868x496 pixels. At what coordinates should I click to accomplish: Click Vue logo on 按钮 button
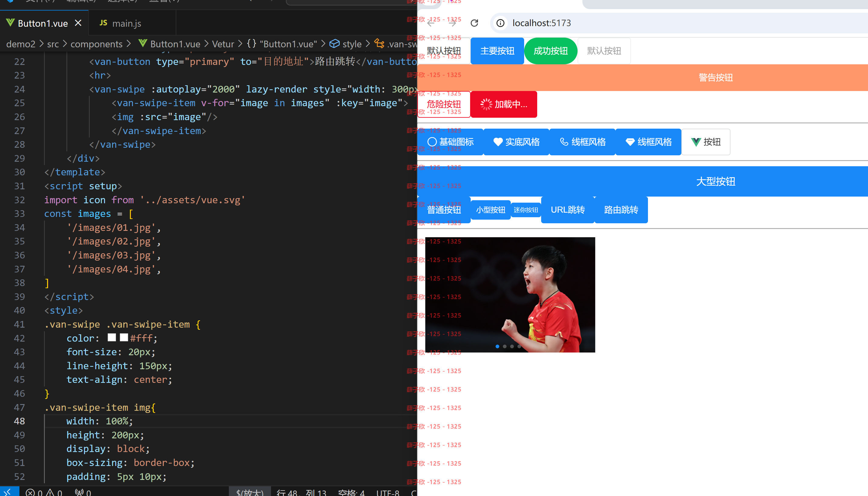(x=696, y=142)
